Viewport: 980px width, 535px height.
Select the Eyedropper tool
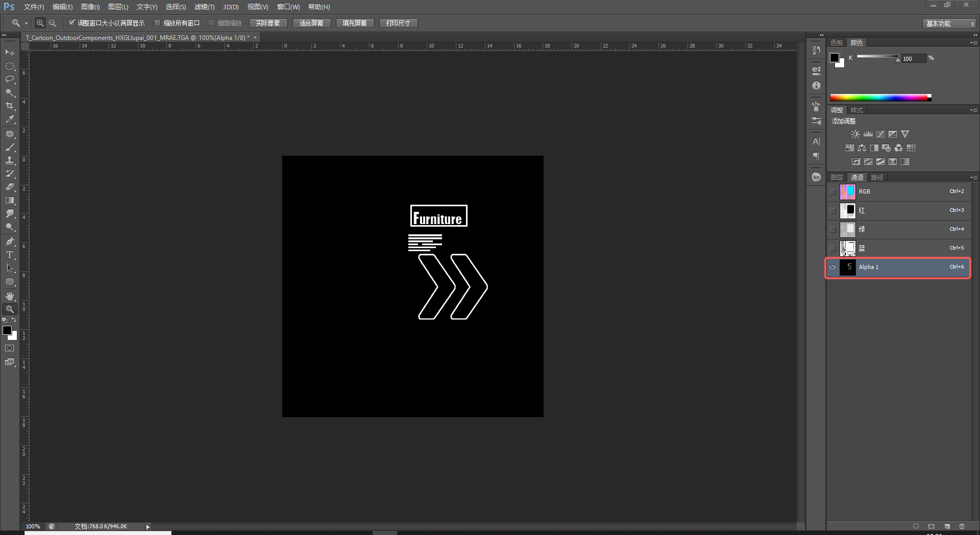pyautogui.click(x=10, y=119)
